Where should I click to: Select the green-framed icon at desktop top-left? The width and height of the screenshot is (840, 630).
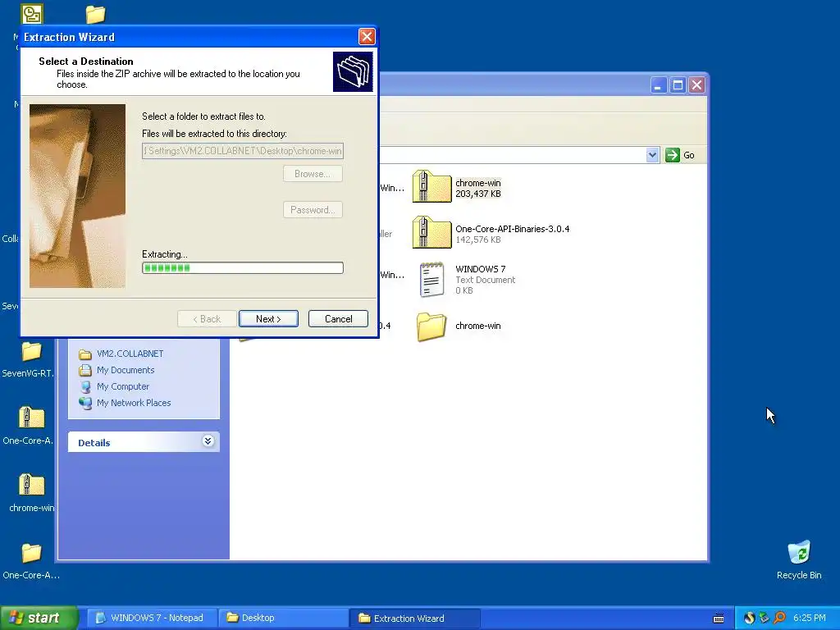[x=32, y=14]
